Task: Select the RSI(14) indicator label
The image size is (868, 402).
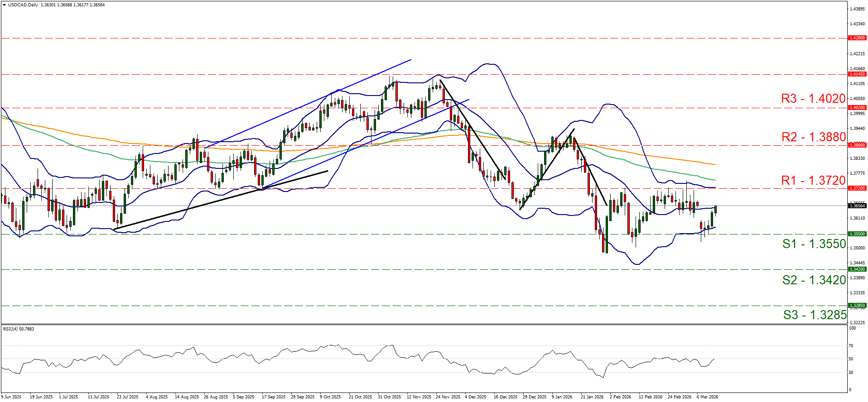Action: (x=18, y=329)
